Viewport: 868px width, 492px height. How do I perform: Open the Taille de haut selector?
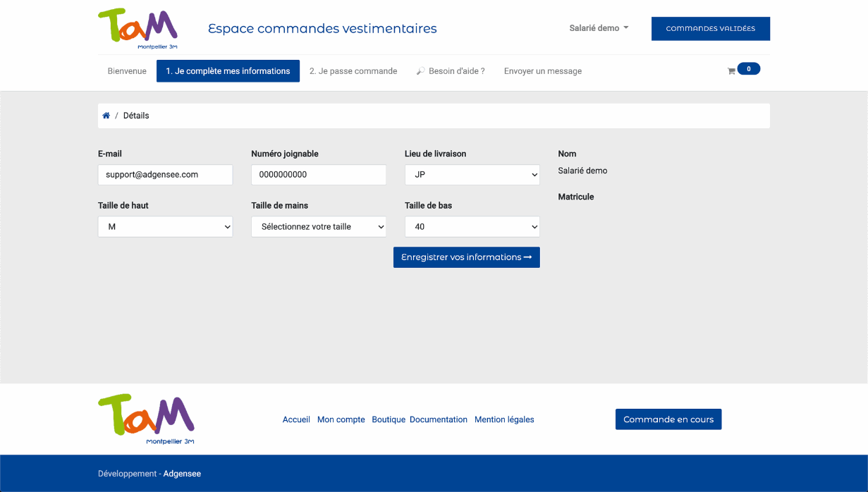click(x=165, y=227)
